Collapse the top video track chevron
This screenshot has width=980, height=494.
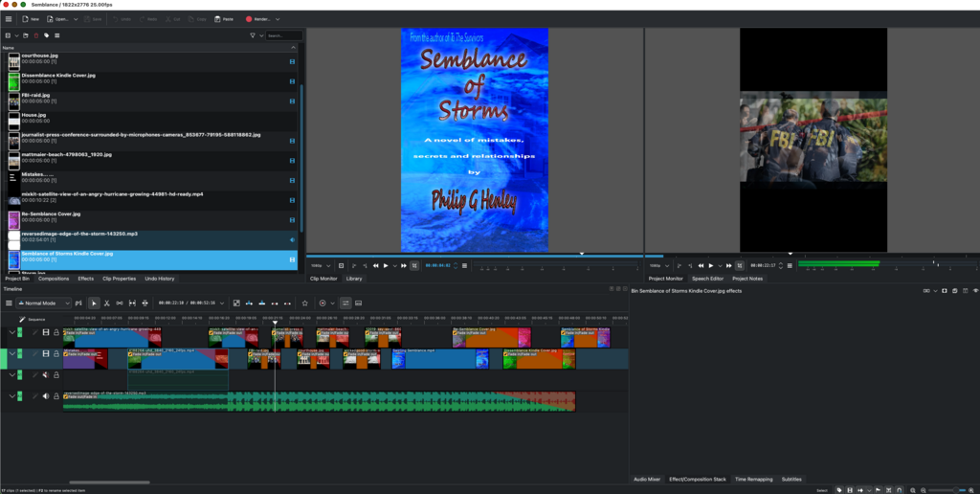click(x=11, y=332)
